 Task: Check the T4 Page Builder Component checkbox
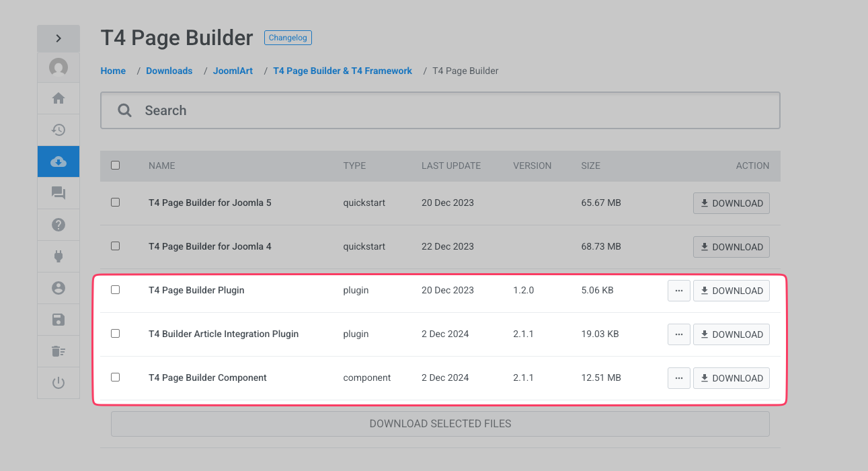[x=115, y=377]
